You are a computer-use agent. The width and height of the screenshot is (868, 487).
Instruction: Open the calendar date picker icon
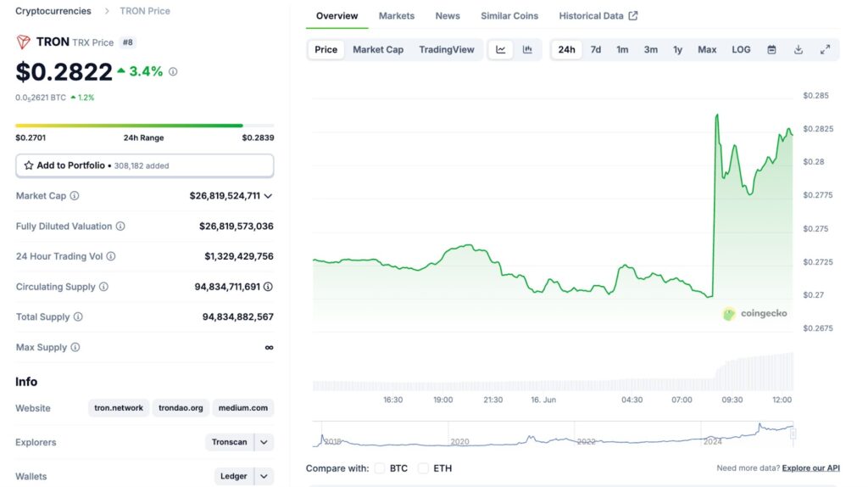771,50
